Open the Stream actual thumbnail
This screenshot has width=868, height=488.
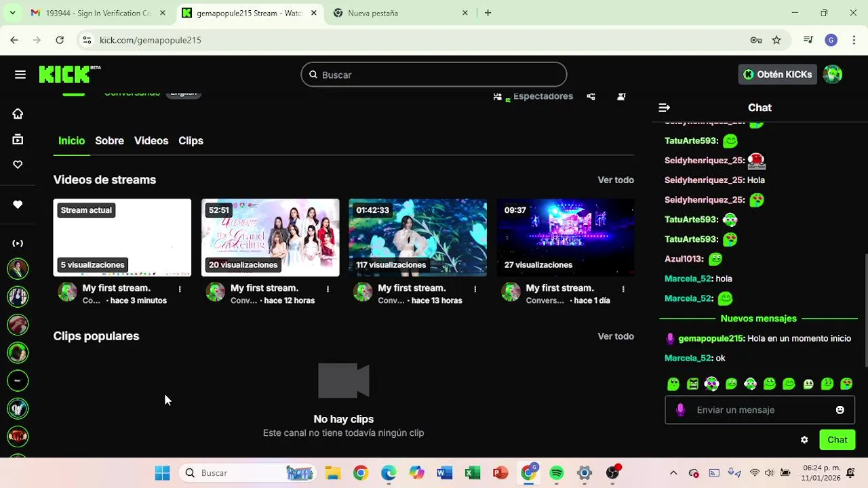point(122,237)
